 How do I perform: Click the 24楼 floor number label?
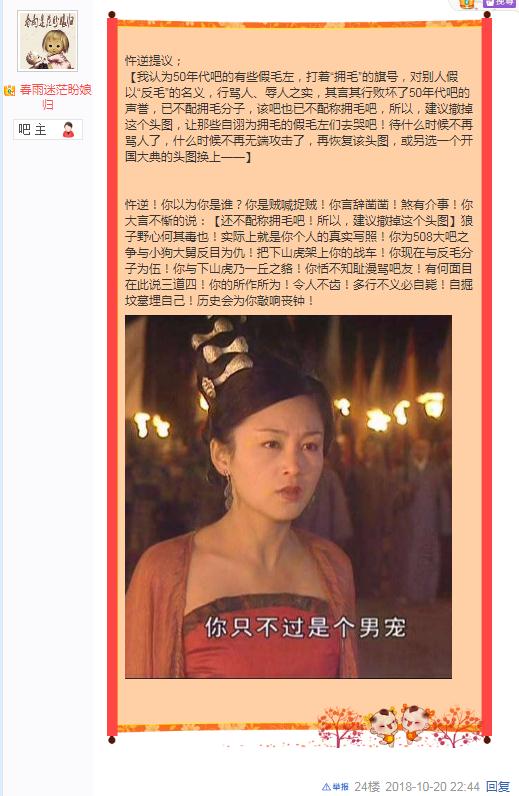367,787
